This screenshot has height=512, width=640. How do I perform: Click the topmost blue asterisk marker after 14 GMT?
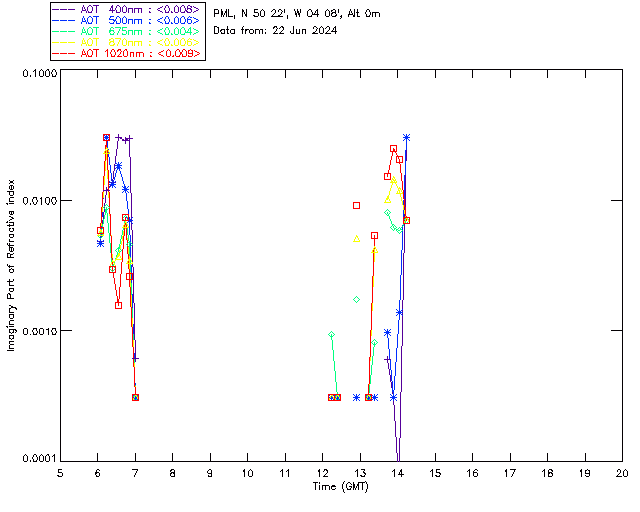[406, 138]
